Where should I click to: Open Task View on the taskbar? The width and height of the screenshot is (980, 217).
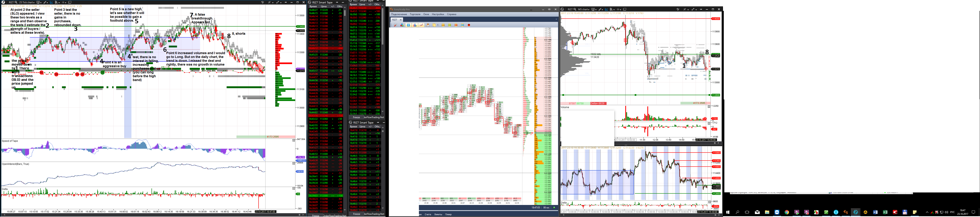point(747,212)
